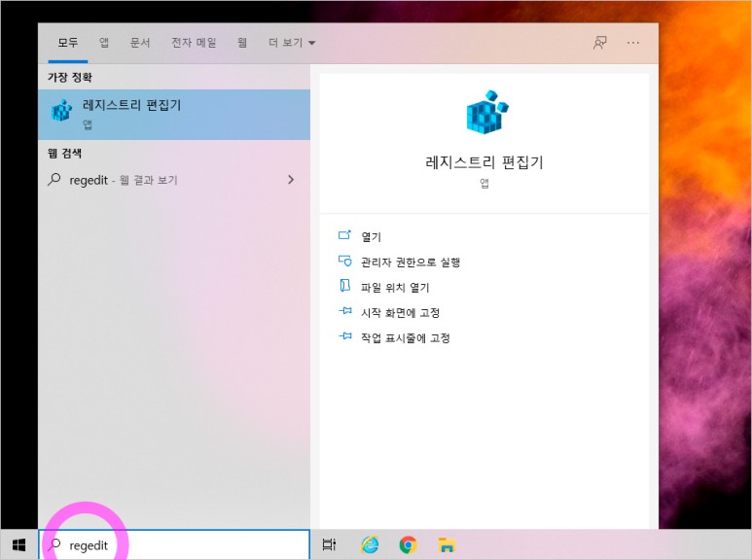Screen dimensions: 752x560
Task: Click the Registry Editor icon in best match
Action: point(61,110)
